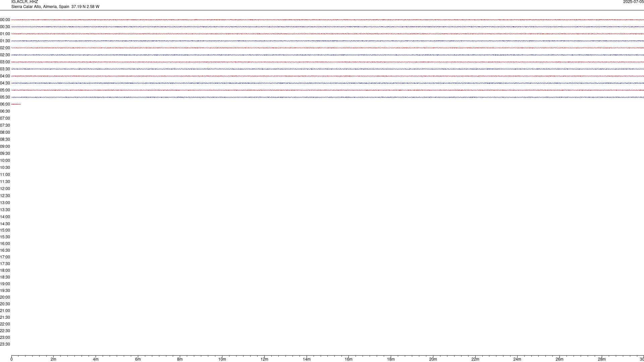Screen dimensions: 644x362
Task: Select the 00:30 time row label
Action: click(x=5, y=27)
